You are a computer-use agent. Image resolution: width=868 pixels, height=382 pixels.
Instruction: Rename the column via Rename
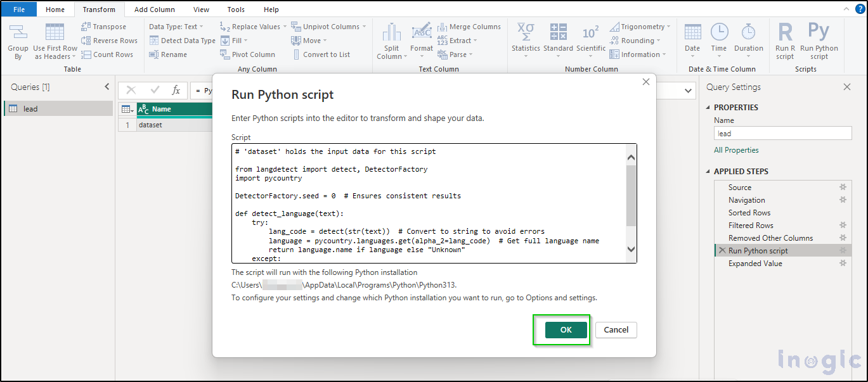(168, 54)
